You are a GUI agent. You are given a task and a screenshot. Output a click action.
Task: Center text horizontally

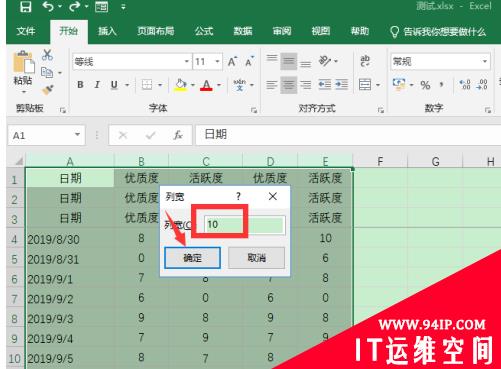(289, 85)
